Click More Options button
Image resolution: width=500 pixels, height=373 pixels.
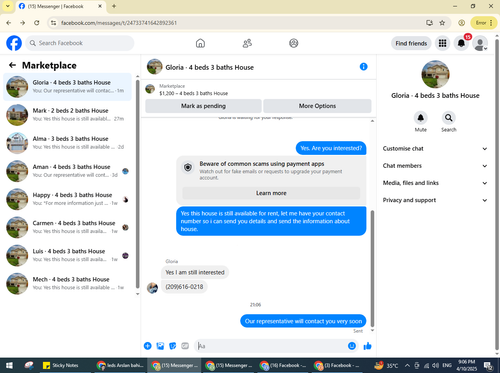point(317,106)
